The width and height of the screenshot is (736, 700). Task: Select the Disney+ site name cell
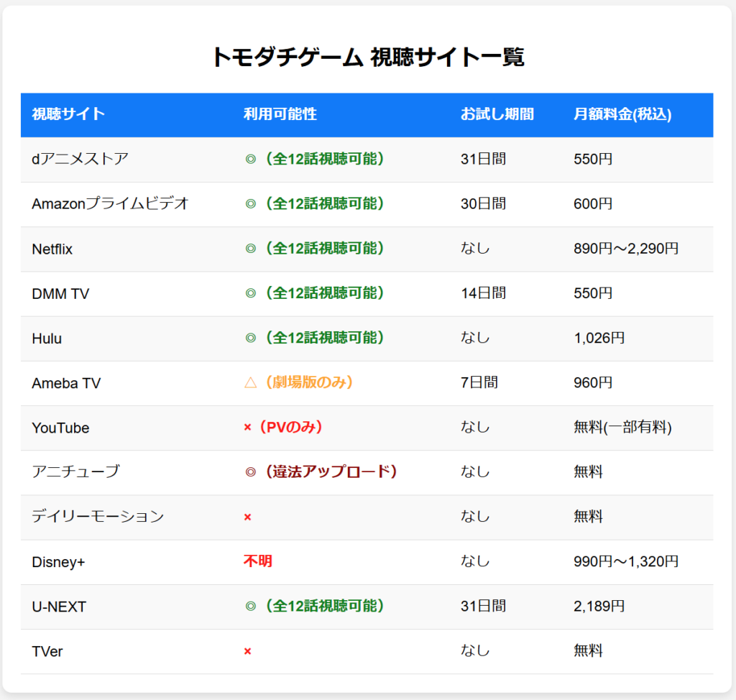point(59,562)
